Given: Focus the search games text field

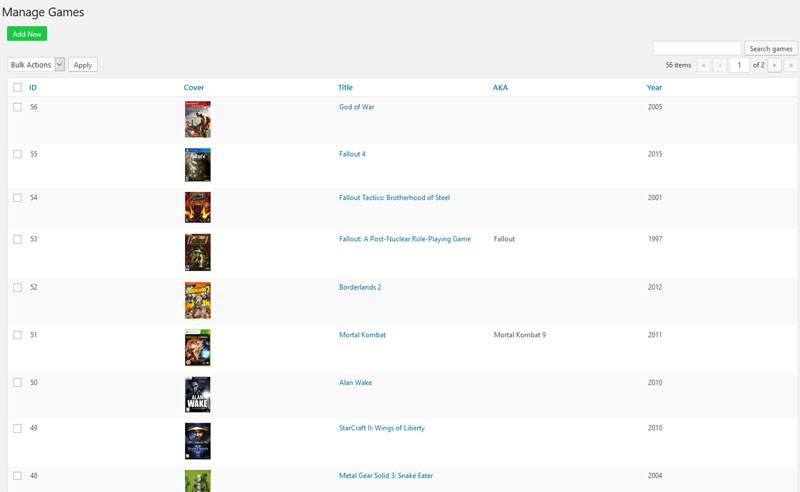Looking at the screenshot, I should 697,48.
